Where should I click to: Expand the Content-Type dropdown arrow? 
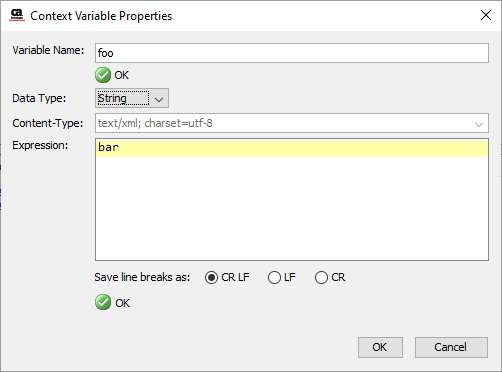coord(479,124)
